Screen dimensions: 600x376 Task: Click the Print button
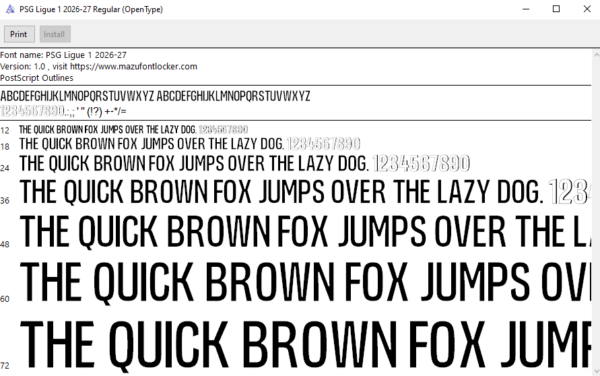coord(19,34)
